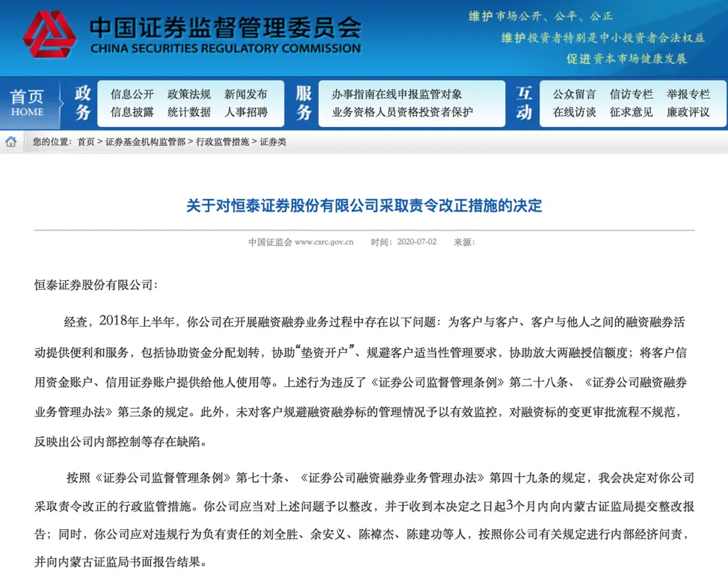Click 在线申报 in the 服务 menu

(x=397, y=94)
